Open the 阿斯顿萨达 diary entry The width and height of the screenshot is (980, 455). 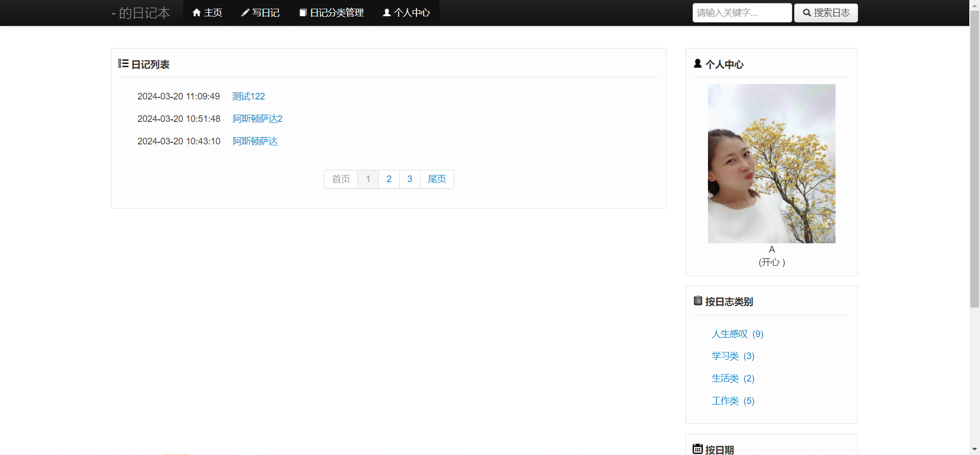tap(255, 141)
